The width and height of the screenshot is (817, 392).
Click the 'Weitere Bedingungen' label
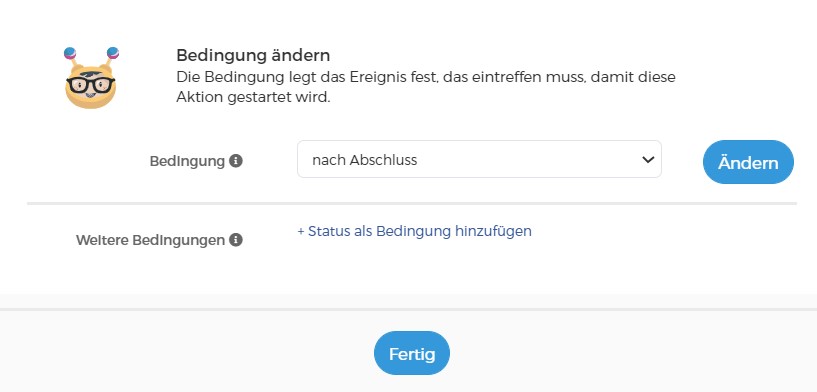point(151,240)
